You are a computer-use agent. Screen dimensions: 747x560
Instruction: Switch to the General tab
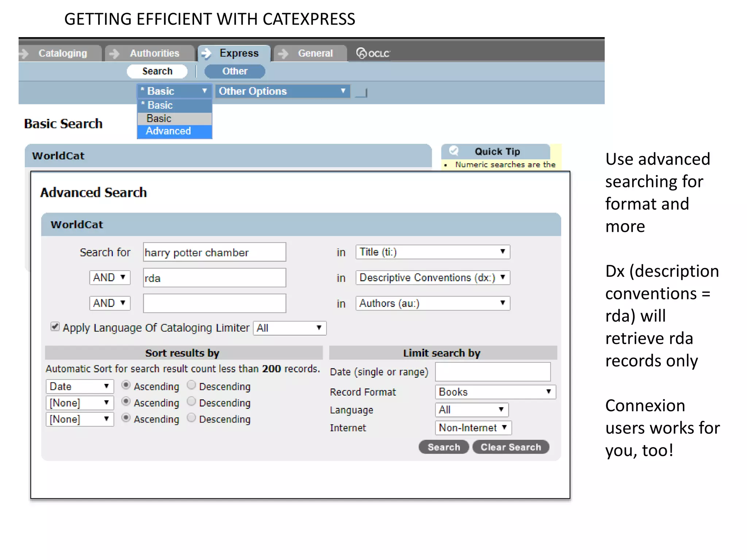point(310,53)
